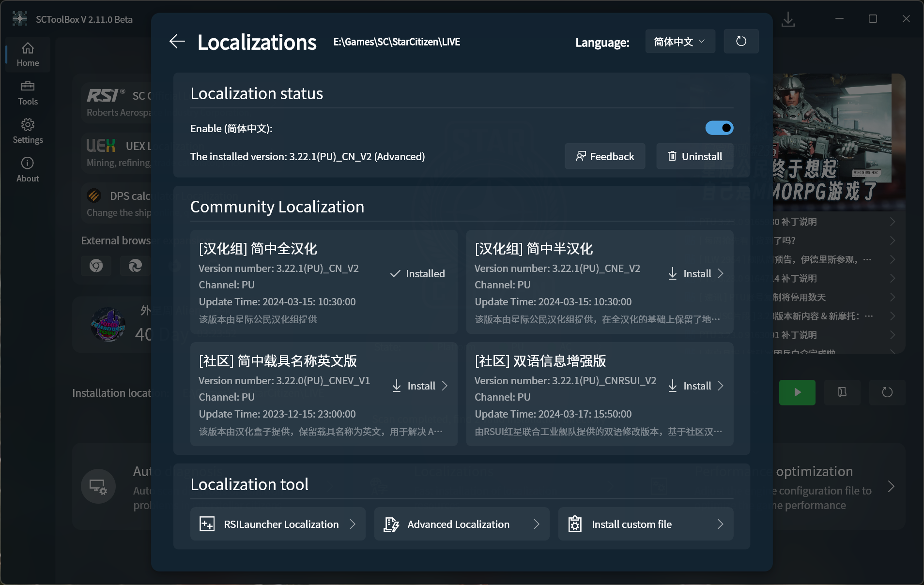Viewport: 924px width, 585px height.
Task: Close the SCToolBox window
Action: coord(906,19)
